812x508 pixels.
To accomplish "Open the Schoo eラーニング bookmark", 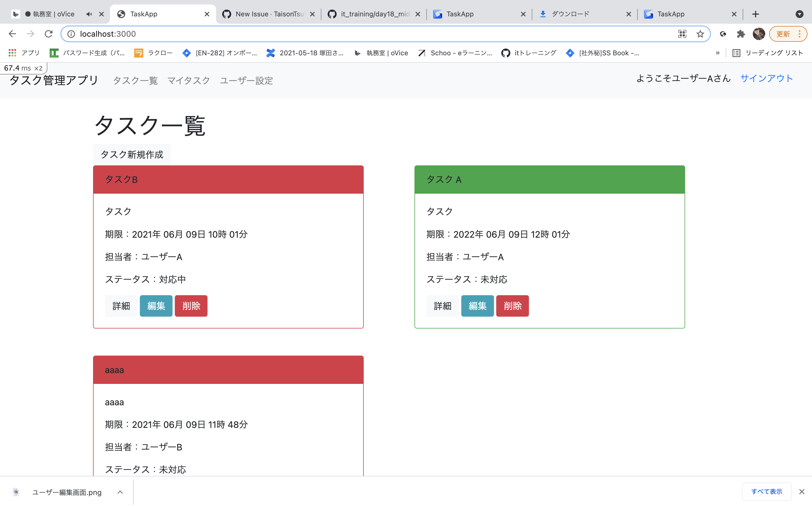I will (x=455, y=53).
